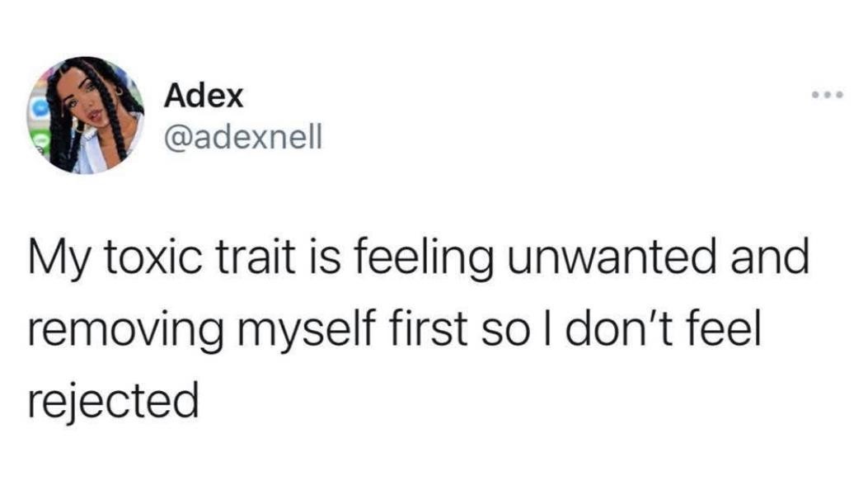Click Adex's profile picture
This screenshot has width=868, height=481.
tap(86, 115)
